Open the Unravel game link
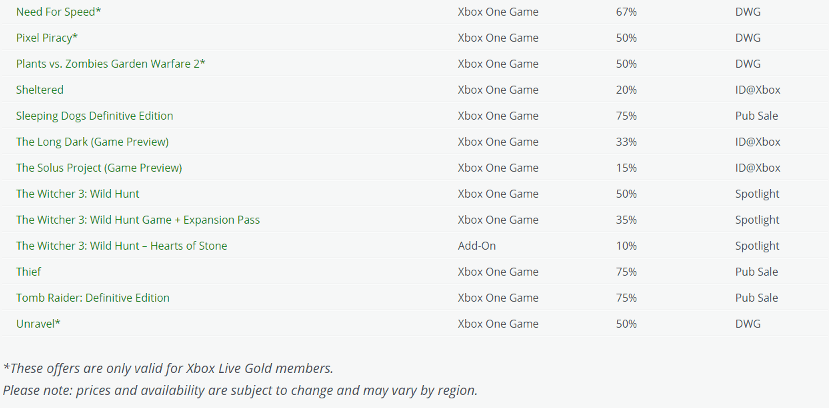 [38, 324]
